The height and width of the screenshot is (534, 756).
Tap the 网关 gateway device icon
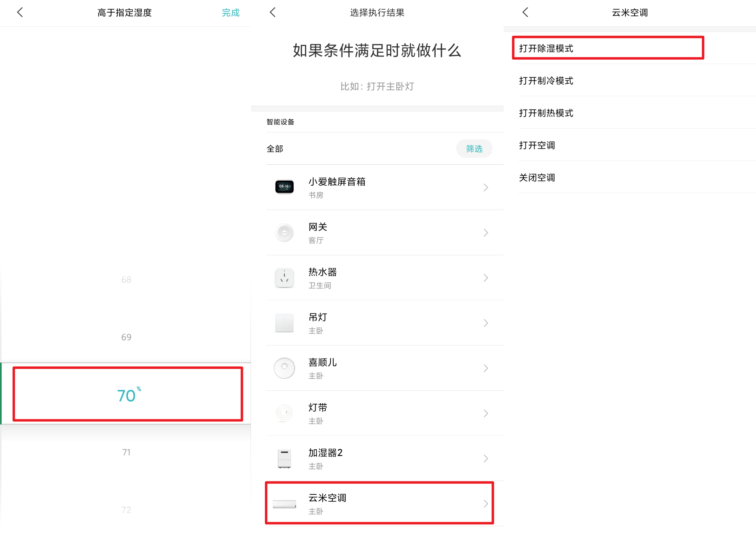point(284,232)
